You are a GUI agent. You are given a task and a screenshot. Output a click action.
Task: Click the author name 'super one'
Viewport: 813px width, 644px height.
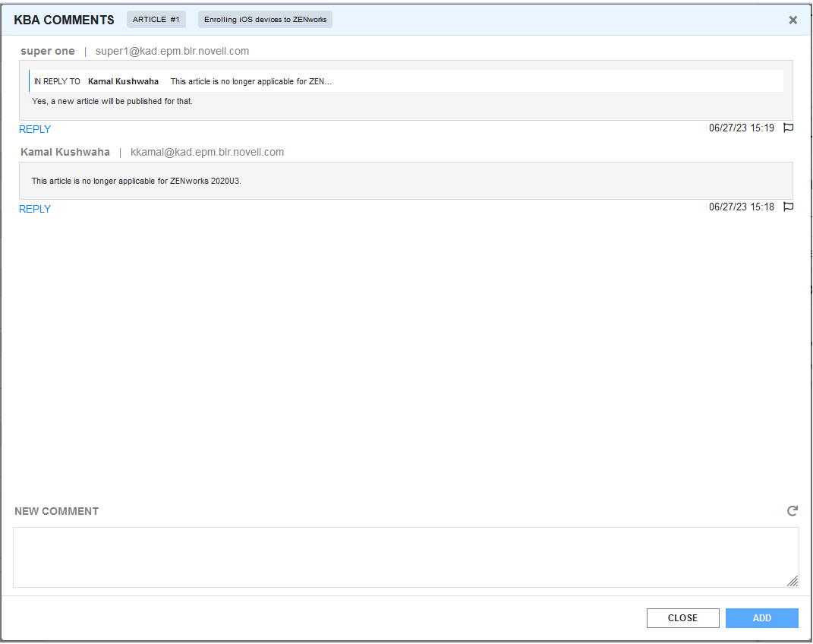[48, 51]
